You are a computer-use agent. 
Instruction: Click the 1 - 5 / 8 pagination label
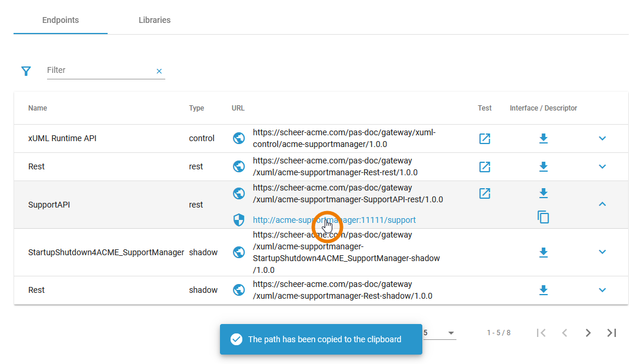click(498, 333)
